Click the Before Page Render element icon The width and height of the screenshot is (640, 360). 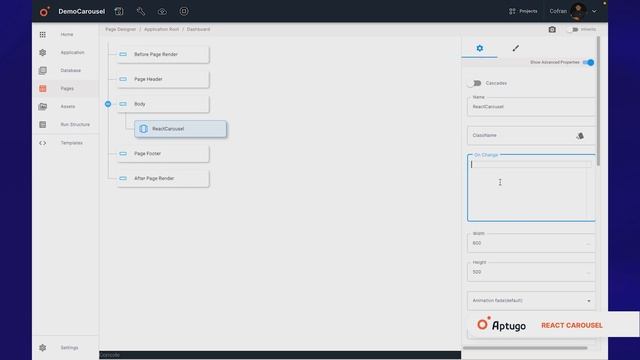(123, 54)
